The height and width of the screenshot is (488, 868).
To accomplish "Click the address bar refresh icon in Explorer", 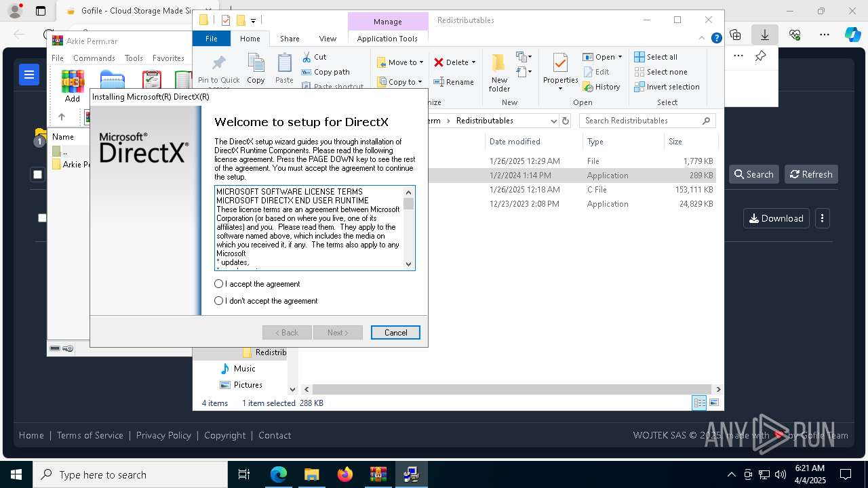I will click(x=566, y=121).
